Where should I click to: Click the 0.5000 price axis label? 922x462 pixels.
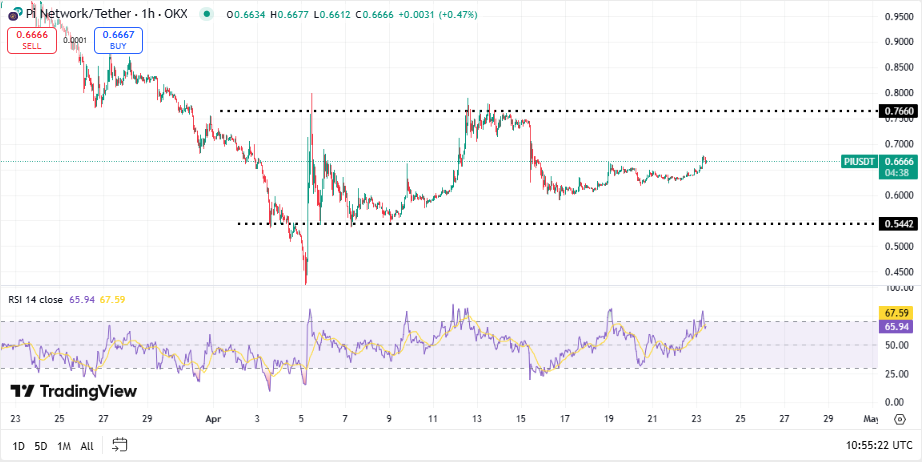point(899,246)
